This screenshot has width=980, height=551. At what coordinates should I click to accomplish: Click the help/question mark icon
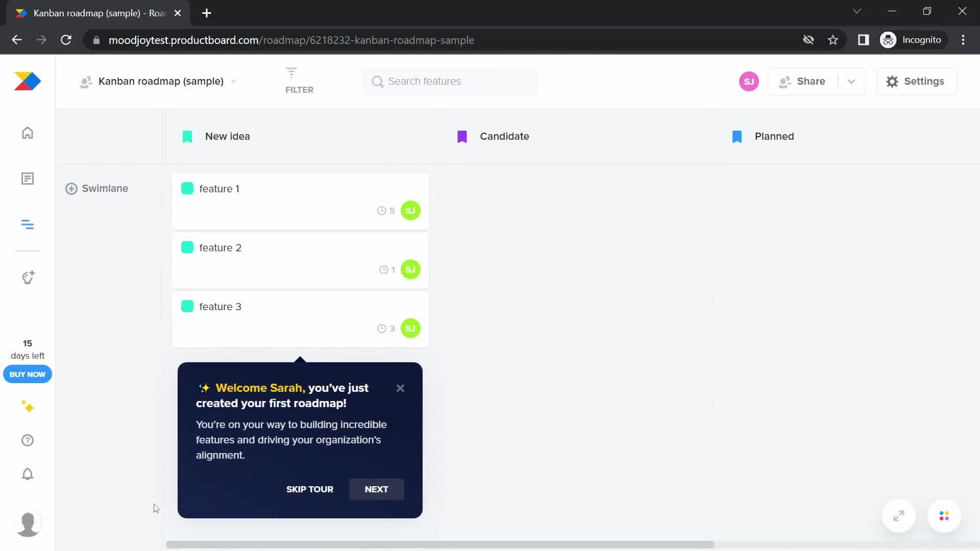(x=27, y=441)
